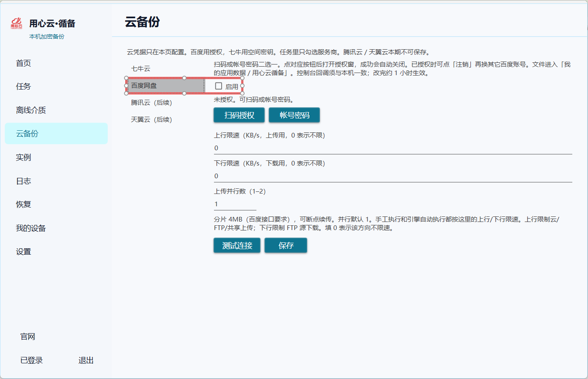The image size is (588, 379).
Task: Click the 退出 logout link
Action: [x=86, y=360]
